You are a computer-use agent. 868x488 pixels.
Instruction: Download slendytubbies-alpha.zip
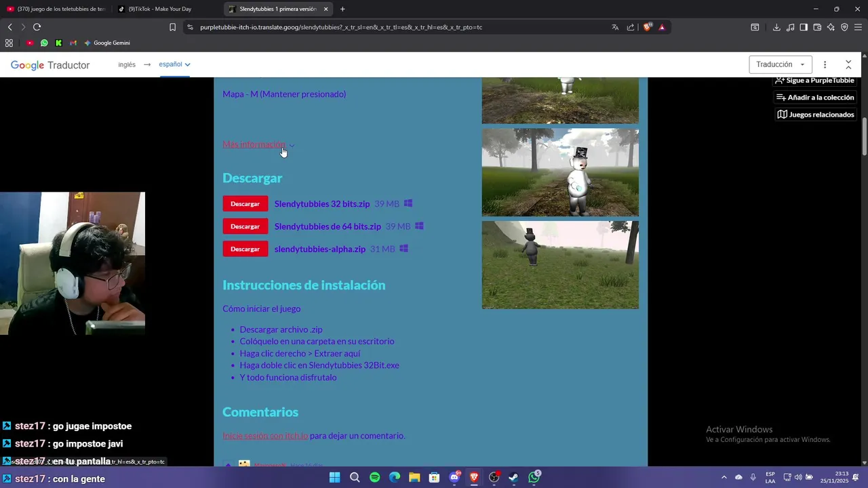coord(245,249)
